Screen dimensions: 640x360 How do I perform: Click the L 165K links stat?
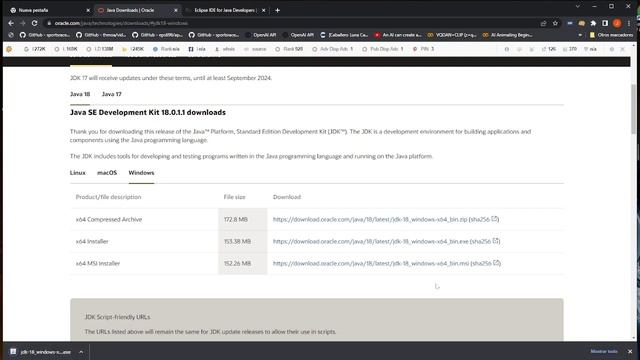pos(66,49)
